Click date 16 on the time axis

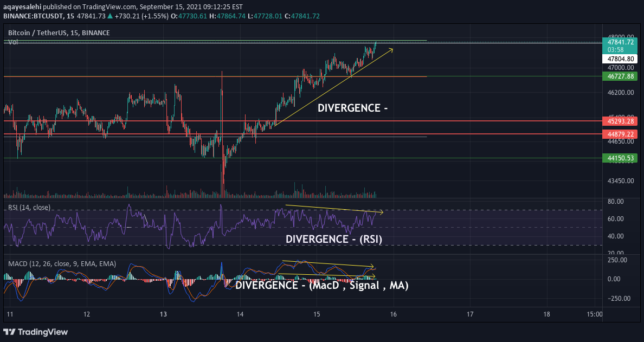point(394,314)
